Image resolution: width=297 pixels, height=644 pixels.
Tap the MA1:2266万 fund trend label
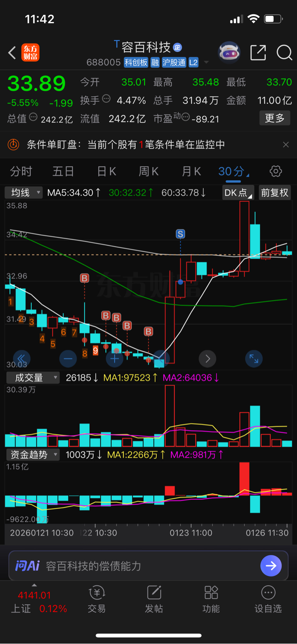point(136,455)
